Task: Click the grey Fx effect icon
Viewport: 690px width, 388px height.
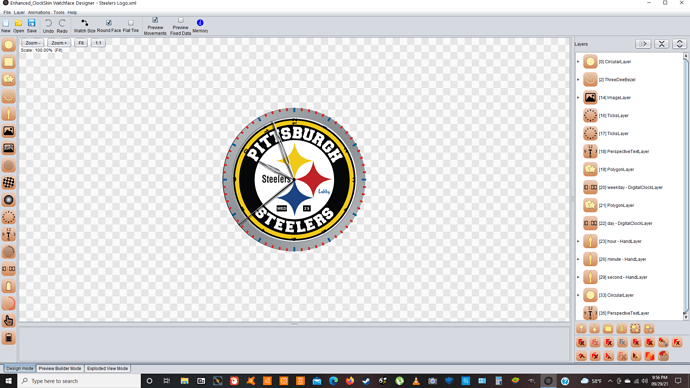Action: [622, 342]
